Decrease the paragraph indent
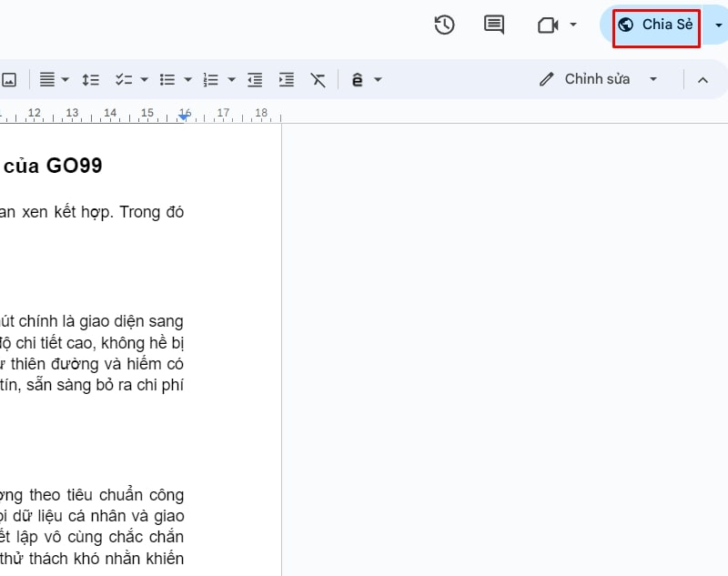The height and width of the screenshot is (576, 728). 255,79
